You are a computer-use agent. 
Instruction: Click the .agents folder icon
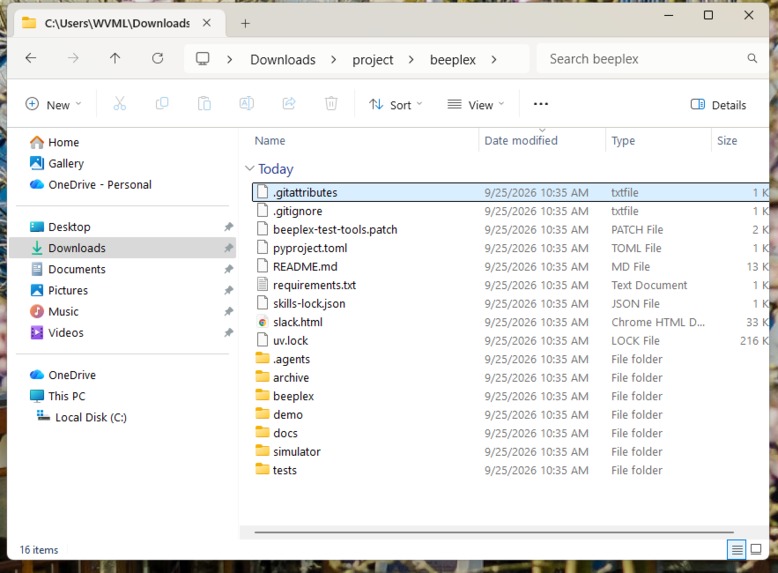[262, 358]
